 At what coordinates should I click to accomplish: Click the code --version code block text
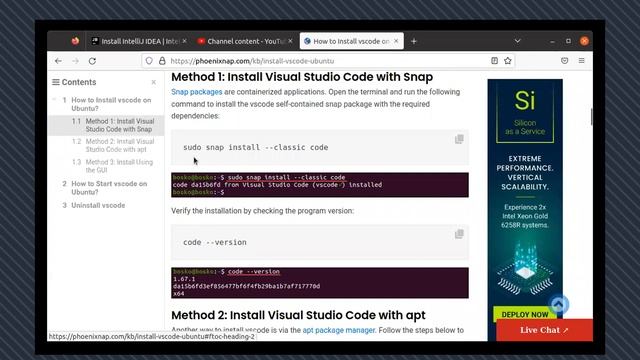click(x=215, y=242)
